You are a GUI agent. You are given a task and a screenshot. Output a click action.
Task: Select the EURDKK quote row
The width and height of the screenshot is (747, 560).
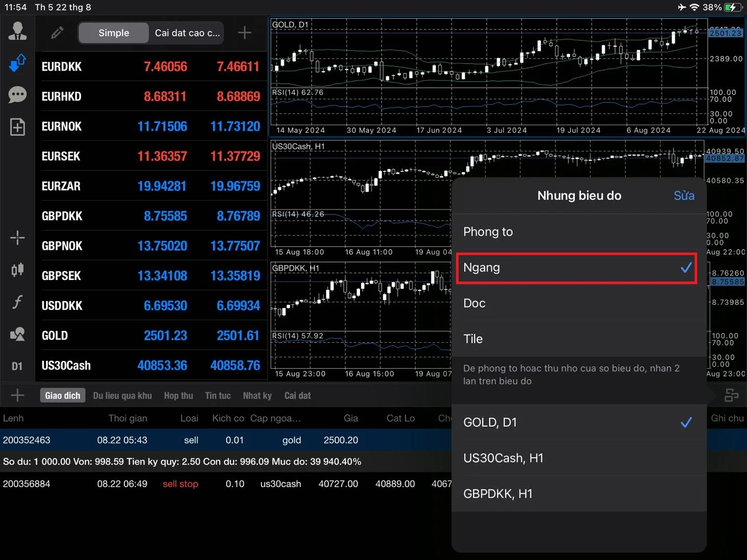point(151,66)
